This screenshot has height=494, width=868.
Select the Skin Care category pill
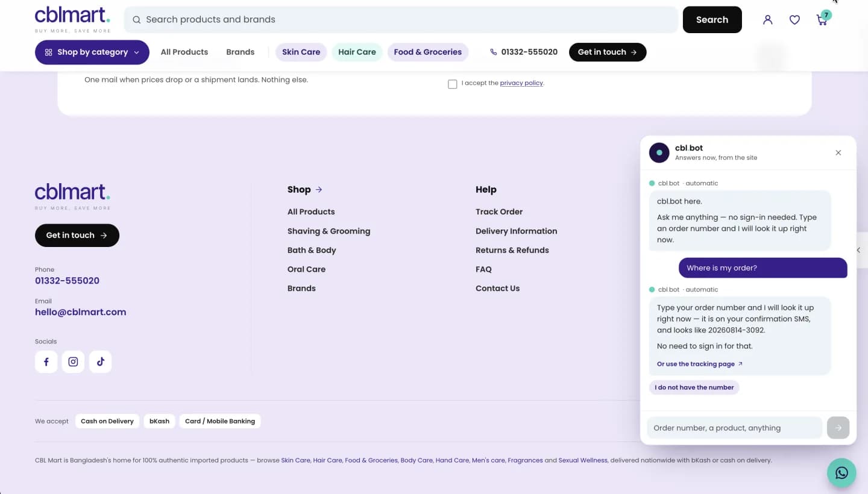pos(301,52)
